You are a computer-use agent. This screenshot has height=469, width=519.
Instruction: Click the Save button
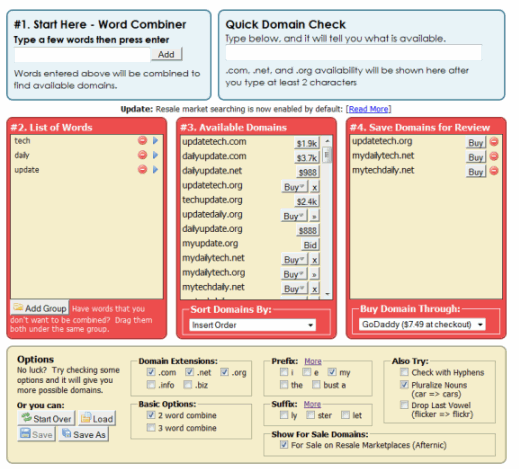(x=36, y=434)
